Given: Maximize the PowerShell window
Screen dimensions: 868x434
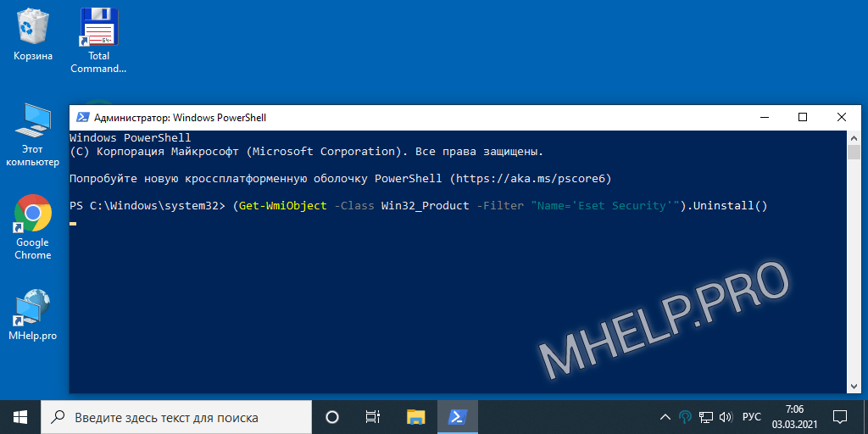Looking at the screenshot, I should (x=803, y=117).
